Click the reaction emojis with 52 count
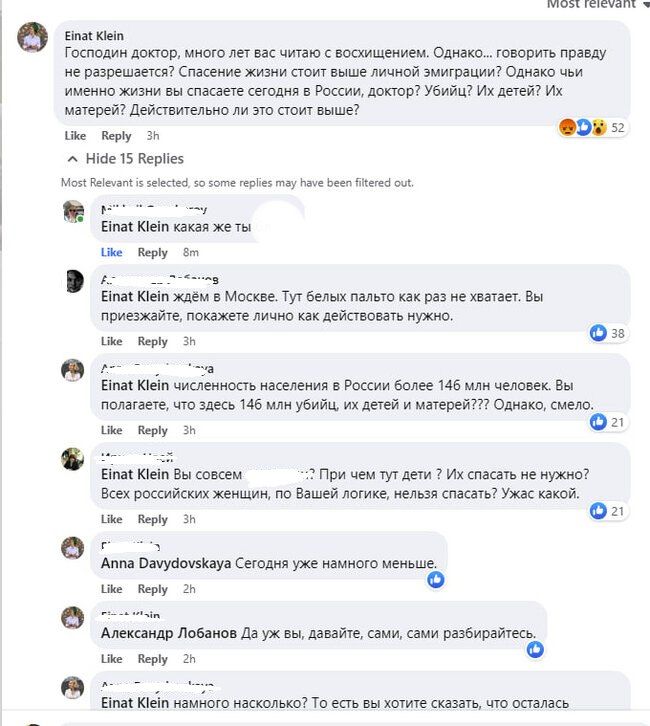The image size is (650, 726). [583, 128]
